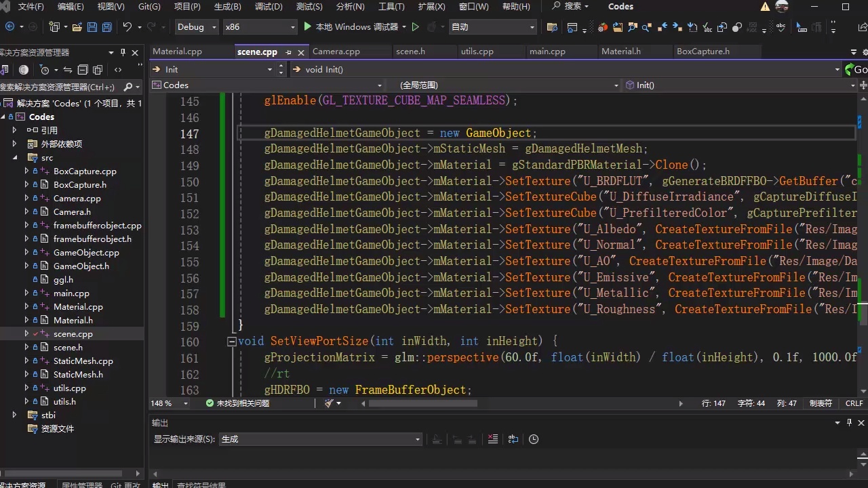Click Collapse All in Solution Explorer toolbar
This screenshot has width=868, height=488.
point(83,70)
